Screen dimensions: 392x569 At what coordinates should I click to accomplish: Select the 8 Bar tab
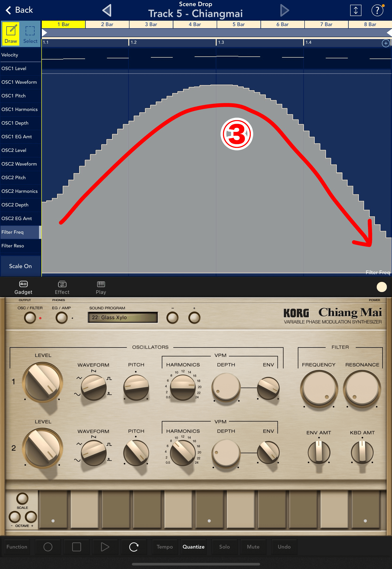(370, 24)
